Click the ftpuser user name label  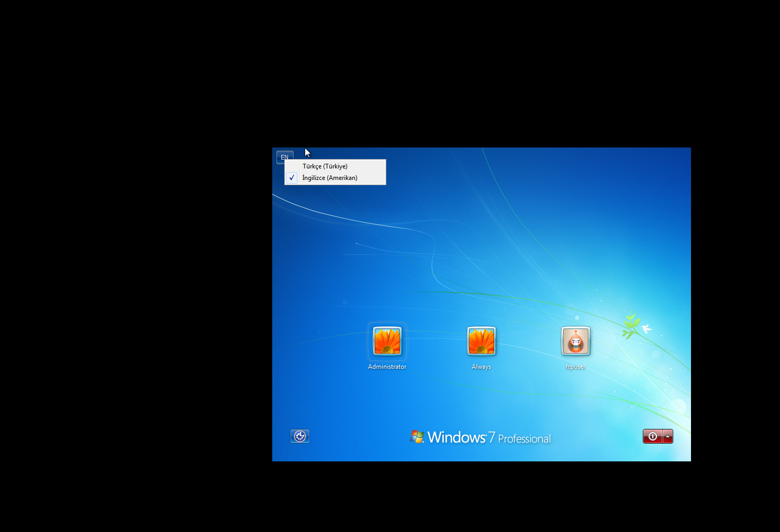pyautogui.click(x=576, y=367)
